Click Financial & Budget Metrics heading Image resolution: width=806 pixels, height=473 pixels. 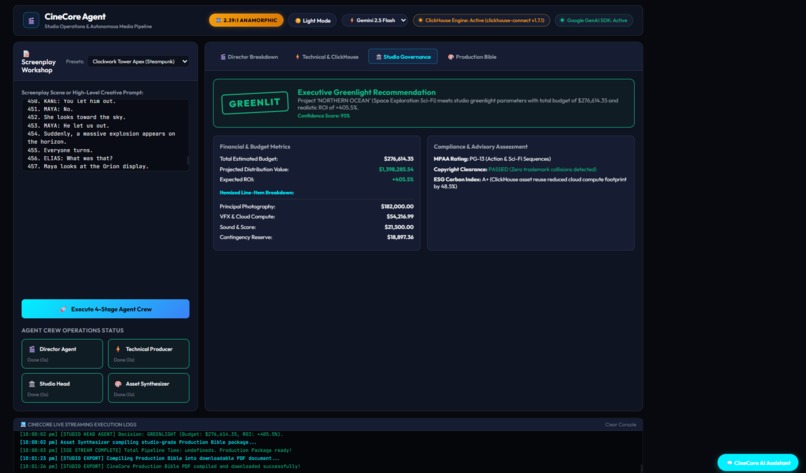tap(254, 147)
